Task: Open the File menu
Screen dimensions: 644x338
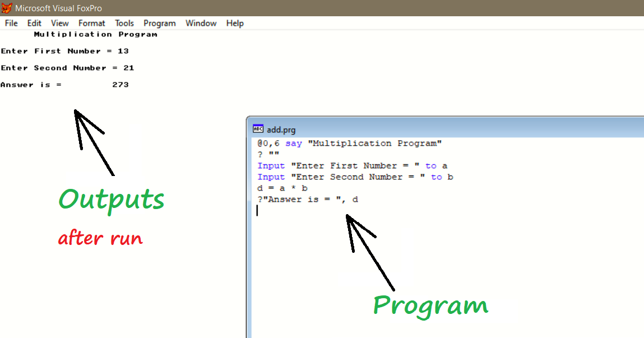Action: click(x=11, y=23)
